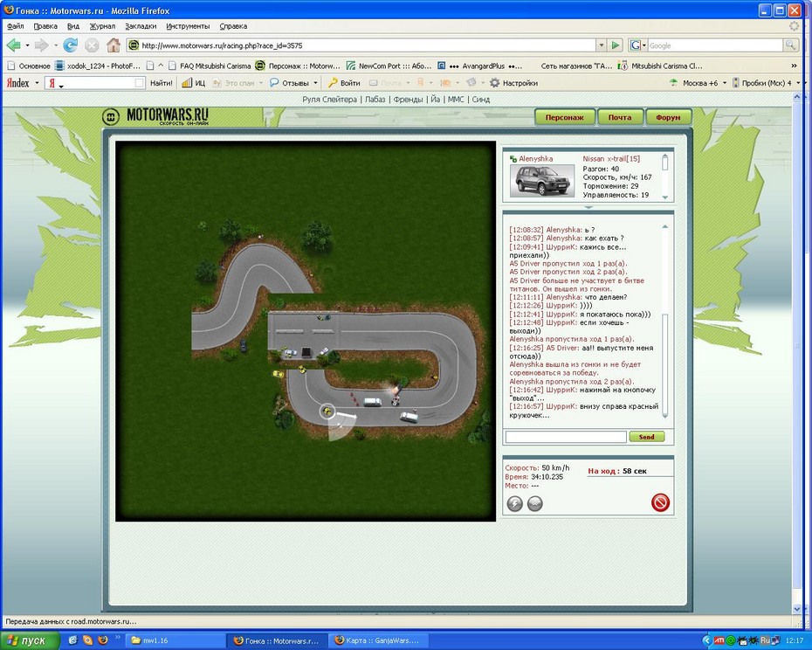Open Настройки gear in the Yandex toolbar
812x650 pixels.
click(513, 83)
